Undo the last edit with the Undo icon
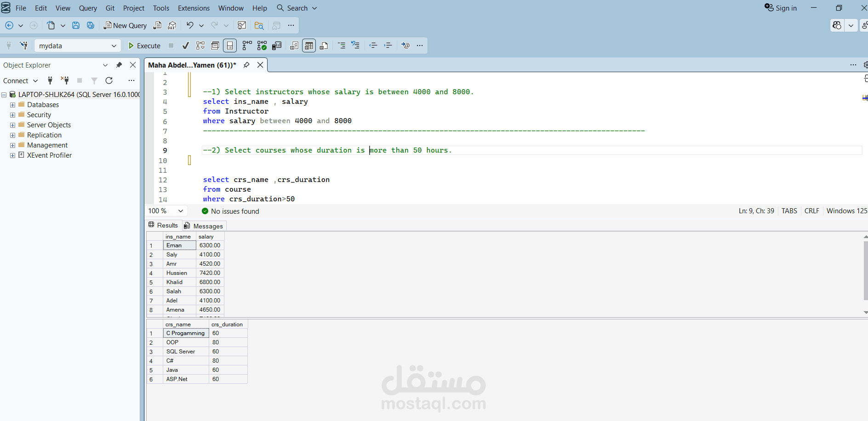The height and width of the screenshot is (421, 868). (190, 25)
